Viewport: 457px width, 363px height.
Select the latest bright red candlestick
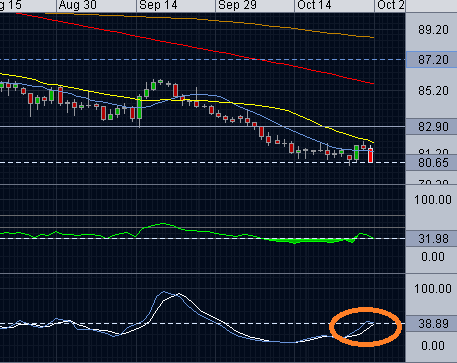(370, 156)
